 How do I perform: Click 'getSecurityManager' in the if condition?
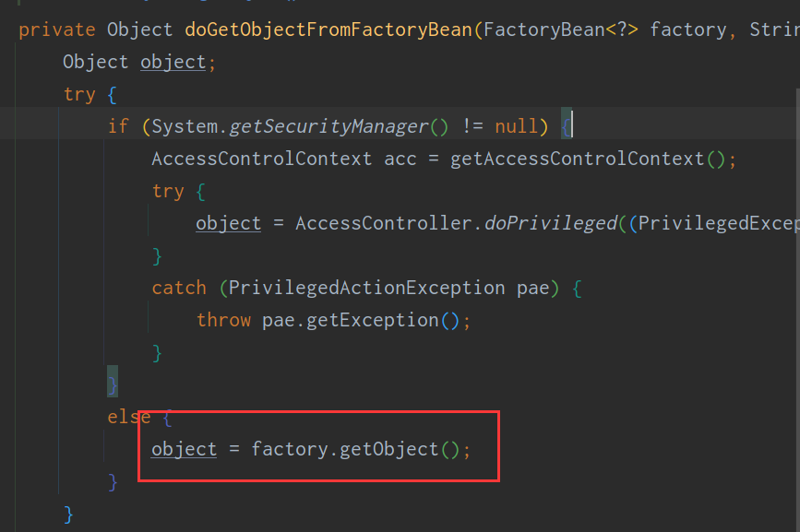click(x=328, y=126)
